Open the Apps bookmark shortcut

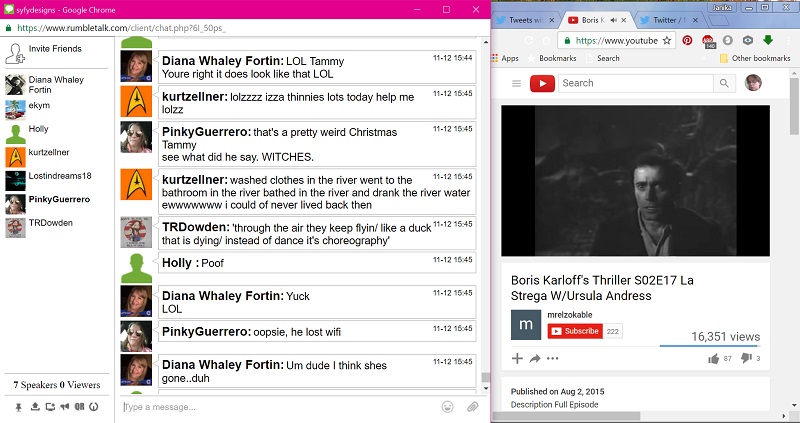[x=505, y=58]
